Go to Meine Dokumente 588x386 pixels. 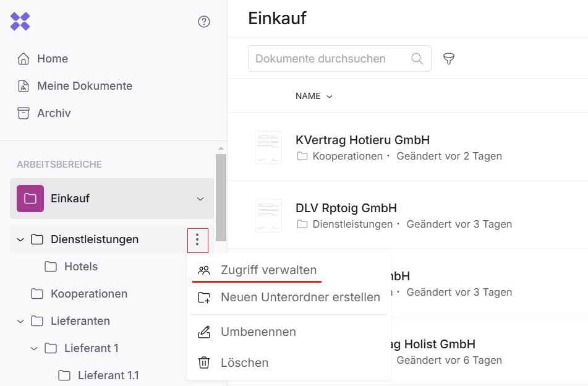pyautogui.click(x=84, y=86)
